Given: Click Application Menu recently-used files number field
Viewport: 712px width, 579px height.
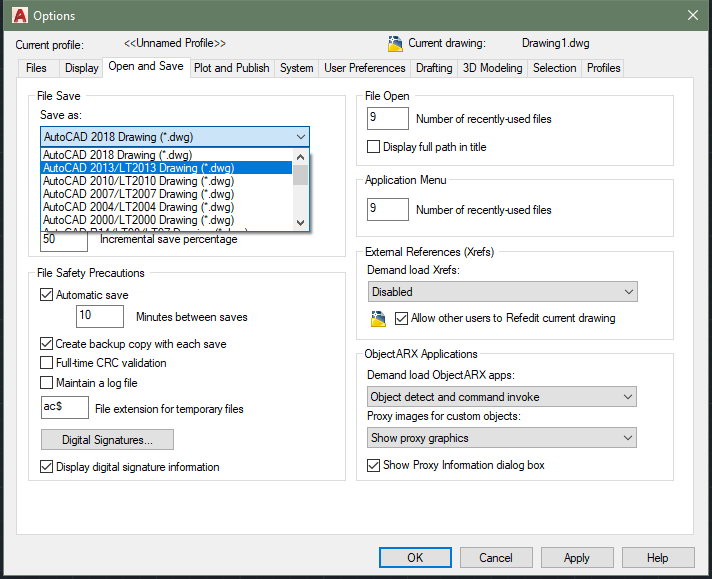Looking at the screenshot, I should click(388, 209).
